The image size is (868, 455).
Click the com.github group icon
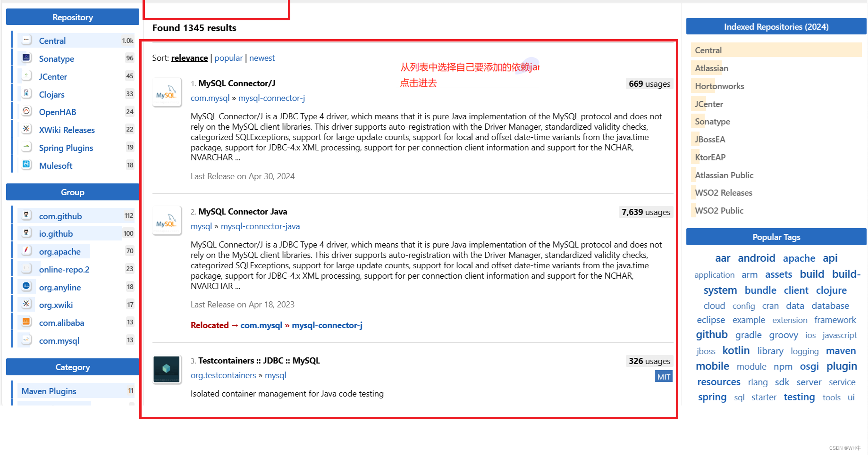point(26,215)
